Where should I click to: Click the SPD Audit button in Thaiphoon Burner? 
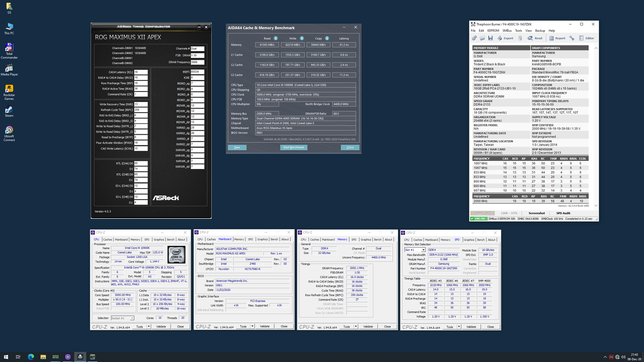tap(563, 213)
